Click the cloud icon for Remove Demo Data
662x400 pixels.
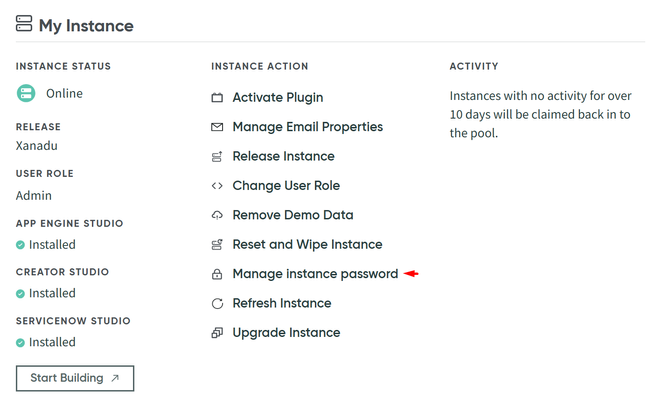(x=217, y=215)
